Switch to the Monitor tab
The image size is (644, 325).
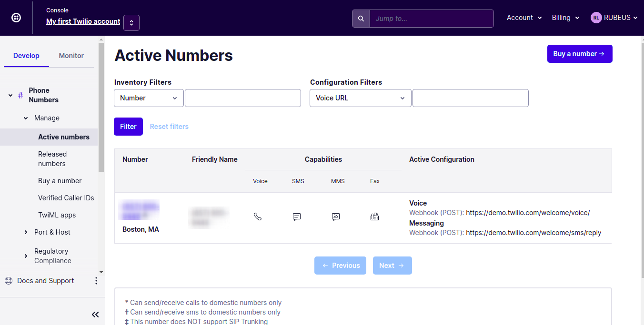click(x=71, y=56)
